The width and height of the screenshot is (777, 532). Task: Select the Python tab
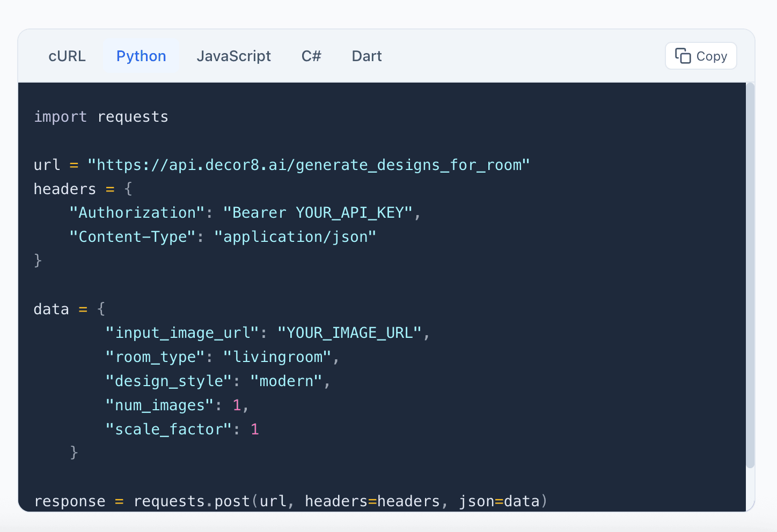pyautogui.click(x=141, y=56)
